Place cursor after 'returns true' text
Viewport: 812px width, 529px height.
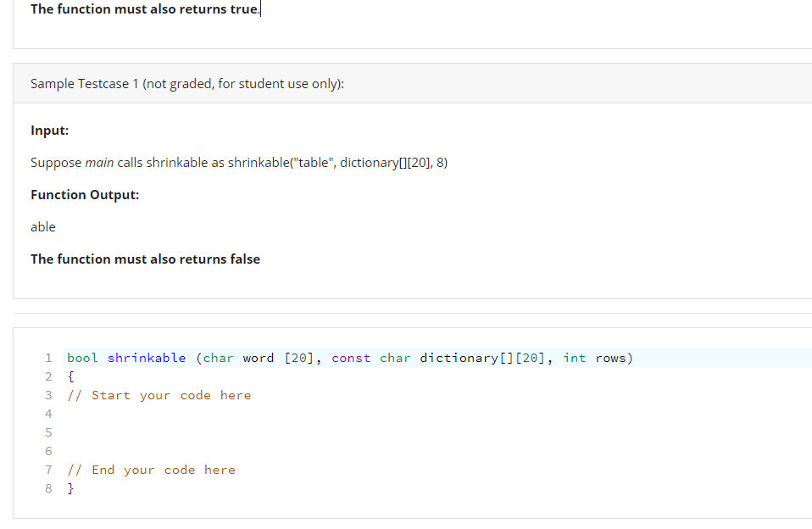[x=260, y=8]
